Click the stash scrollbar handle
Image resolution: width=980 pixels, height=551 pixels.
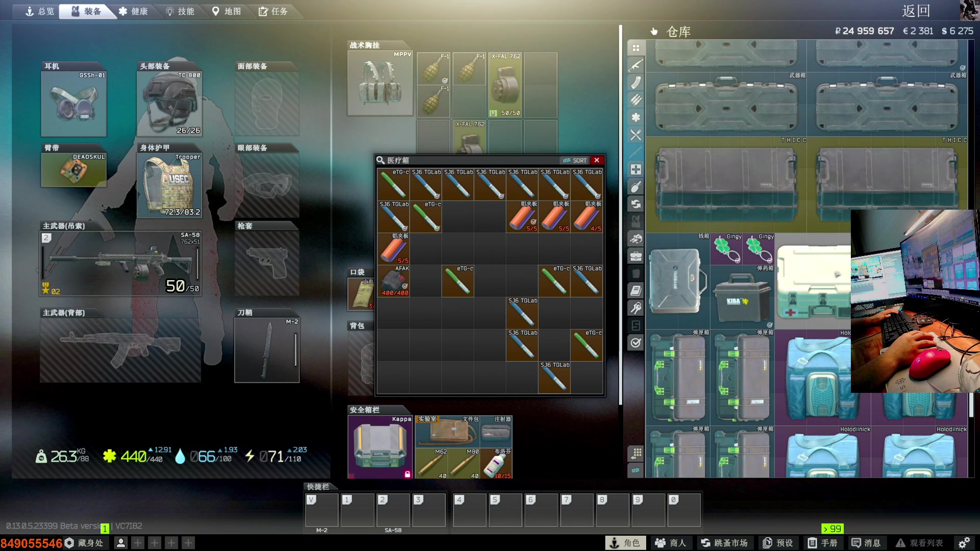tap(971, 406)
